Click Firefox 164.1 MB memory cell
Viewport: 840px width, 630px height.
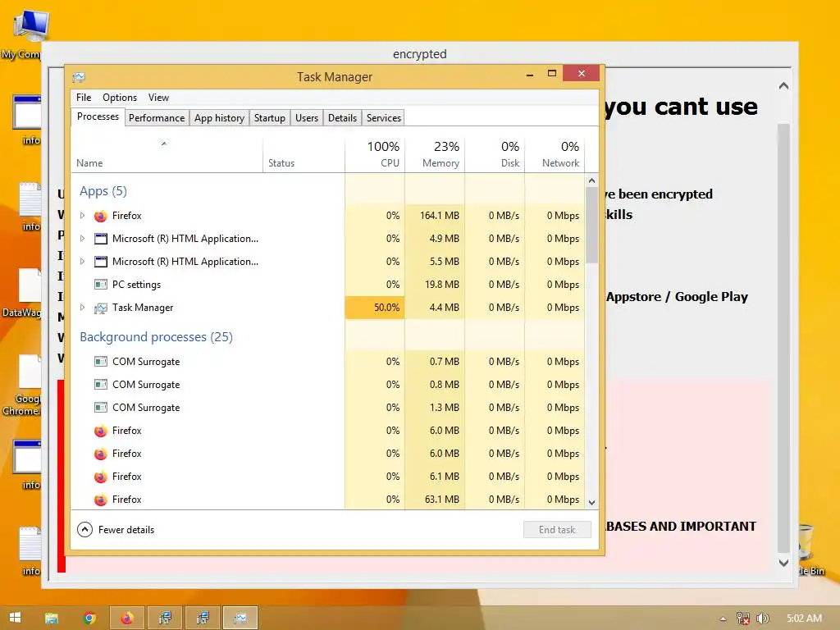[x=435, y=216]
